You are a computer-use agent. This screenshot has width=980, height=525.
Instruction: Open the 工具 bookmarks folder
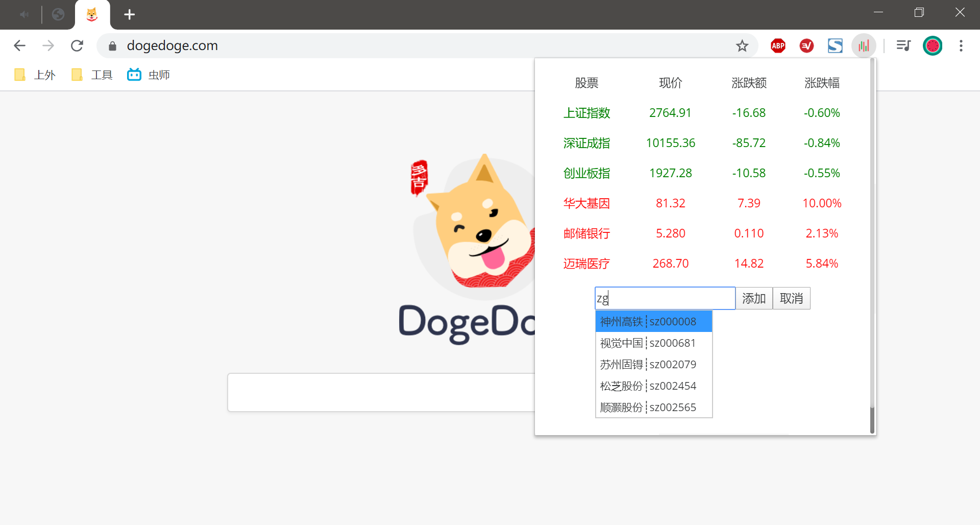click(92, 75)
